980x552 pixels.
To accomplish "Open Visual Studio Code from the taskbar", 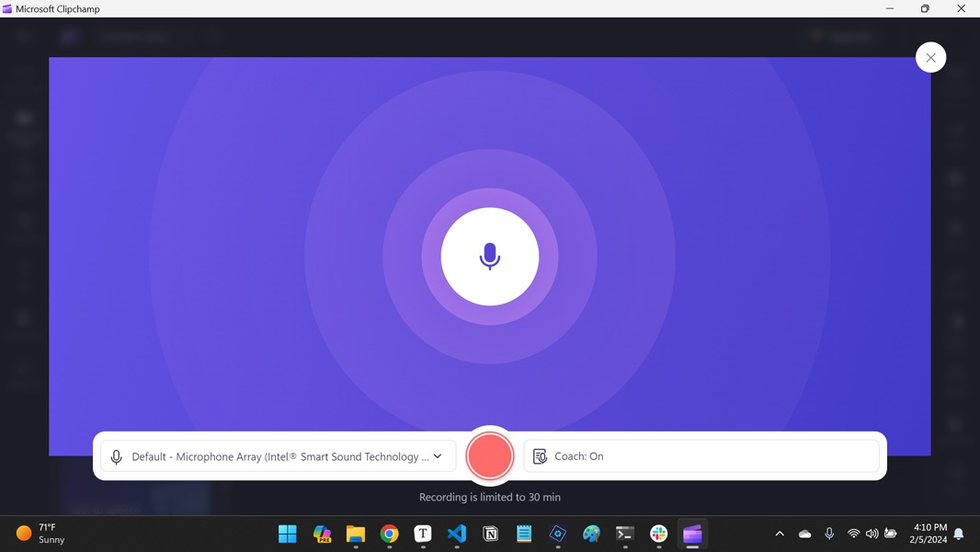I will pos(457,534).
